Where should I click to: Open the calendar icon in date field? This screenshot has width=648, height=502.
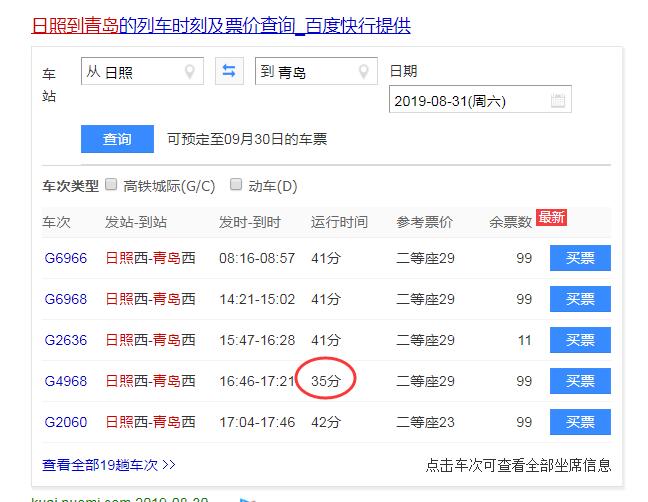click(558, 100)
